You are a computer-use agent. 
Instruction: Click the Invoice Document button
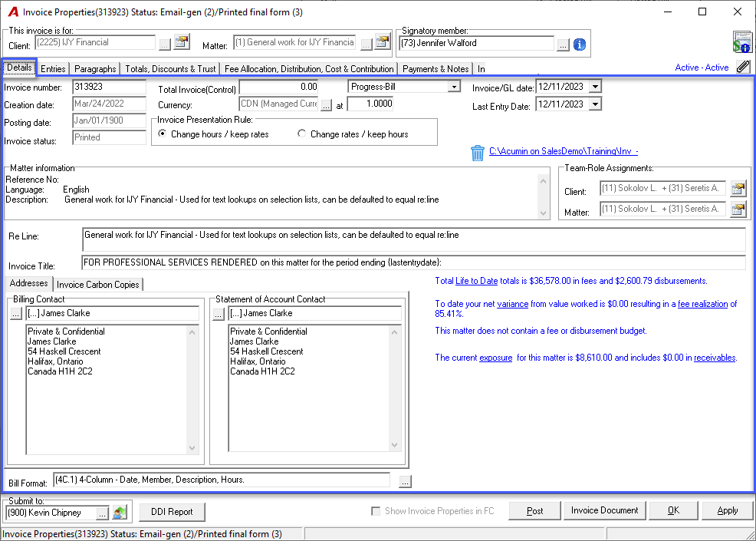[605, 510]
